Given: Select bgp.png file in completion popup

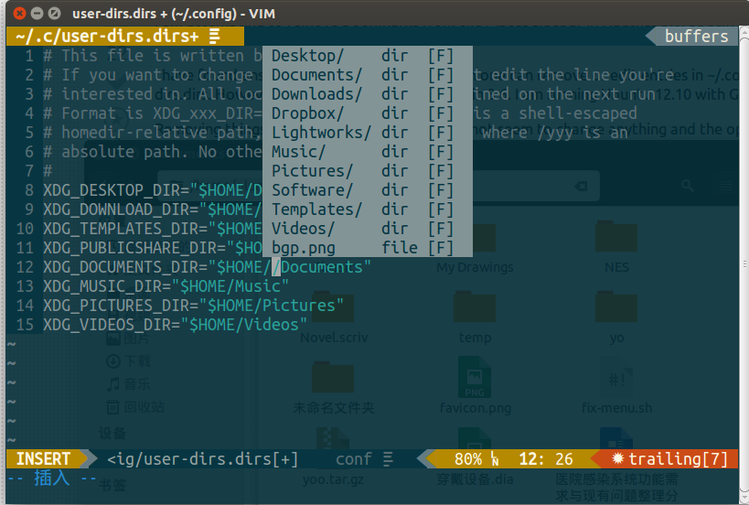Looking at the screenshot, I should click(304, 247).
